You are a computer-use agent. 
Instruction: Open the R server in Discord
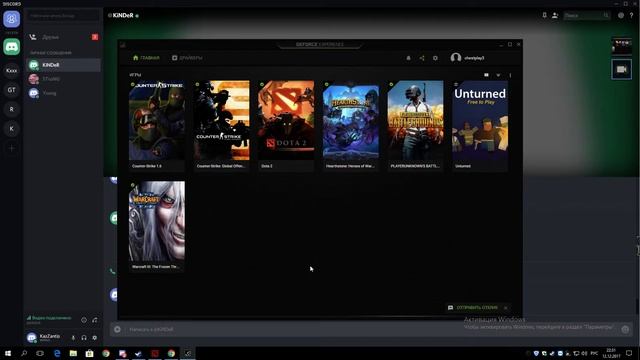[11, 109]
